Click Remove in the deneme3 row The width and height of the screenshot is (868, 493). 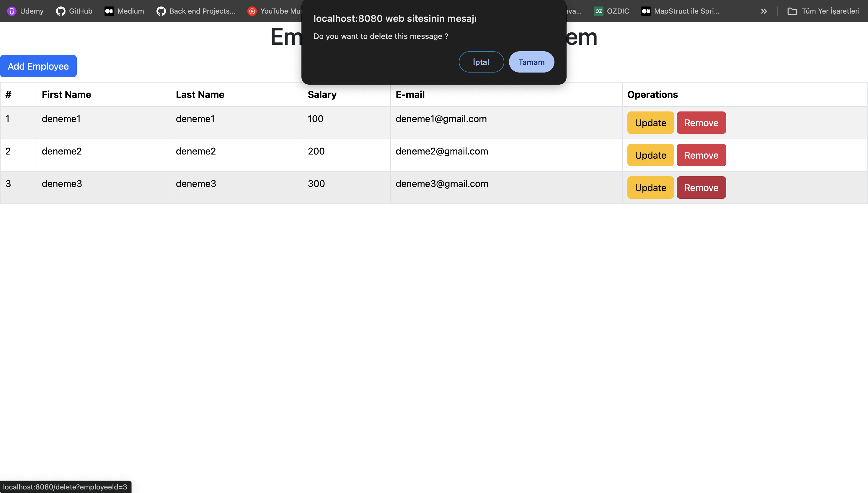[x=701, y=188]
